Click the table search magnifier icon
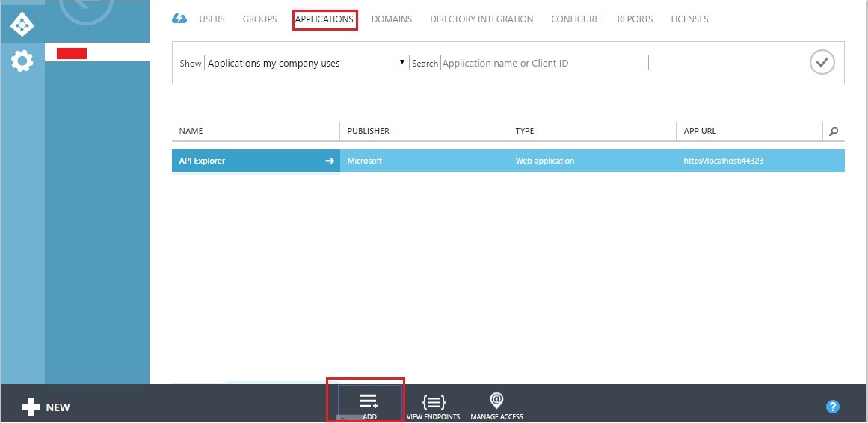 click(834, 132)
